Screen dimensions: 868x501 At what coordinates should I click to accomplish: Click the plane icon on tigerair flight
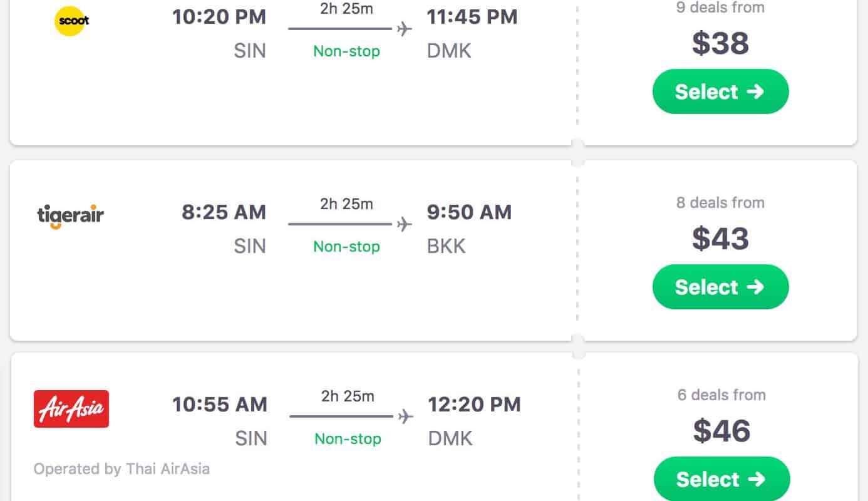point(405,224)
